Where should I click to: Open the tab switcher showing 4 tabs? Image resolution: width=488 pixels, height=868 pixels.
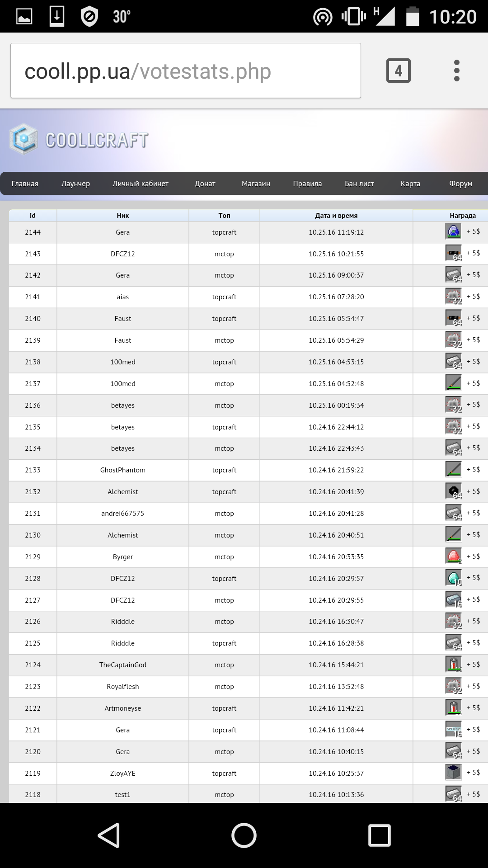[398, 71]
